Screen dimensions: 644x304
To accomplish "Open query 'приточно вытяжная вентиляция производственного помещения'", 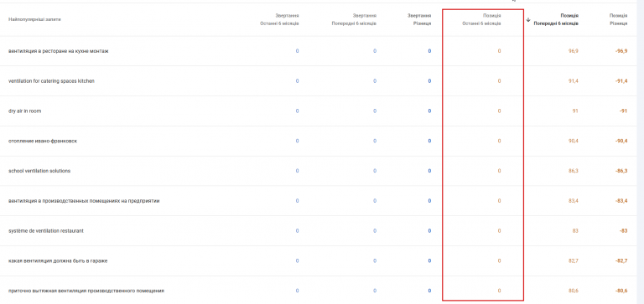I will click(x=86, y=291).
